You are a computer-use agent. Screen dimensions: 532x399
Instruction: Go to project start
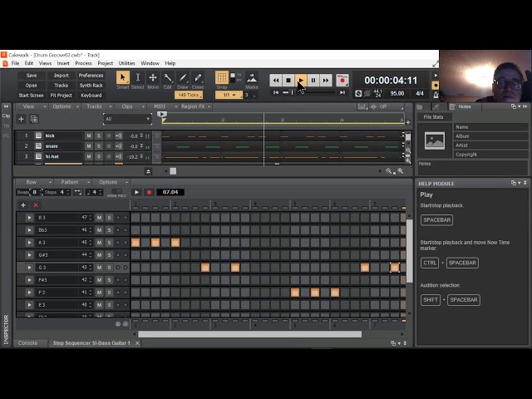click(276, 92)
